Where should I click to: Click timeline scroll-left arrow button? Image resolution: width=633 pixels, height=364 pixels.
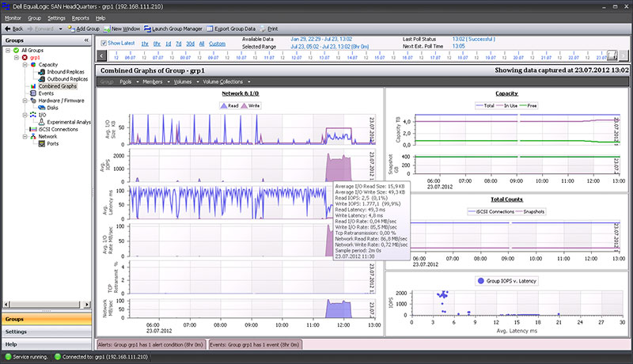(x=102, y=55)
